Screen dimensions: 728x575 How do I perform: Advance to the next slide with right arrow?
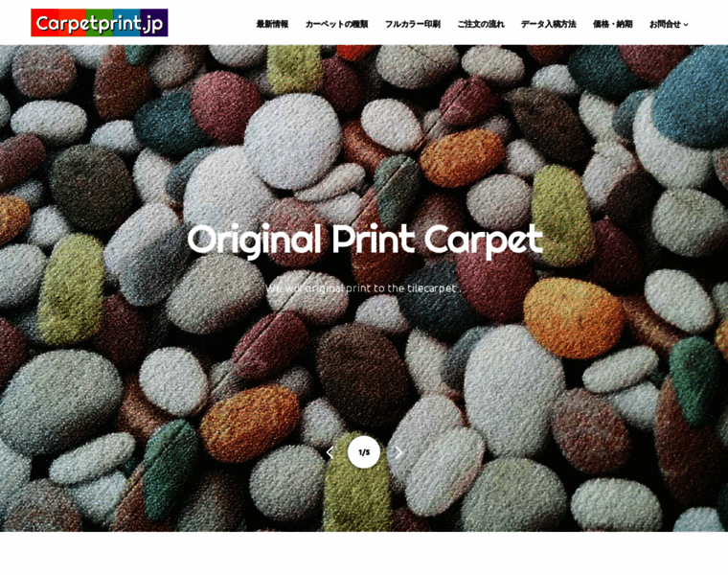(398, 452)
